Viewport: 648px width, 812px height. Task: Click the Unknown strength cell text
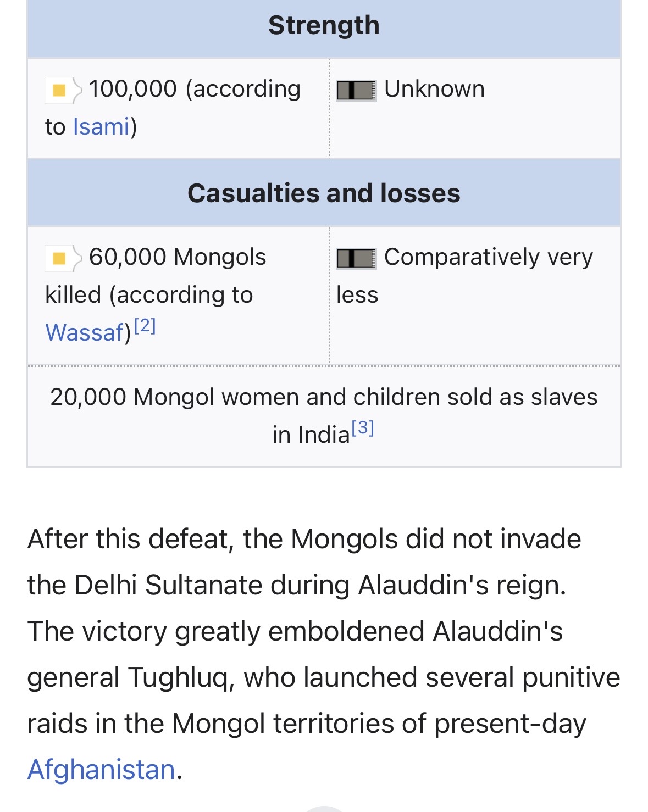[434, 89]
